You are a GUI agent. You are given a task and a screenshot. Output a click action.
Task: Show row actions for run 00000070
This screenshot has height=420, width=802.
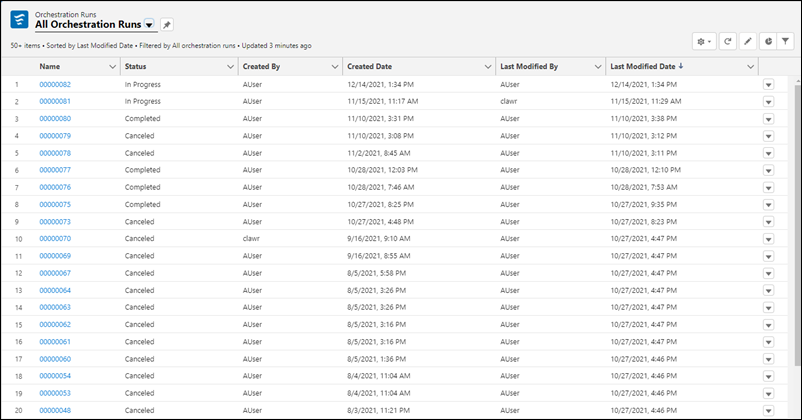tap(768, 239)
